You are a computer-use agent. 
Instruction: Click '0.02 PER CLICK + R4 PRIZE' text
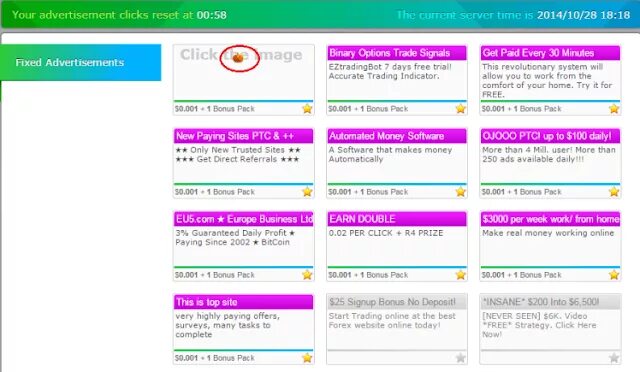[x=386, y=233]
